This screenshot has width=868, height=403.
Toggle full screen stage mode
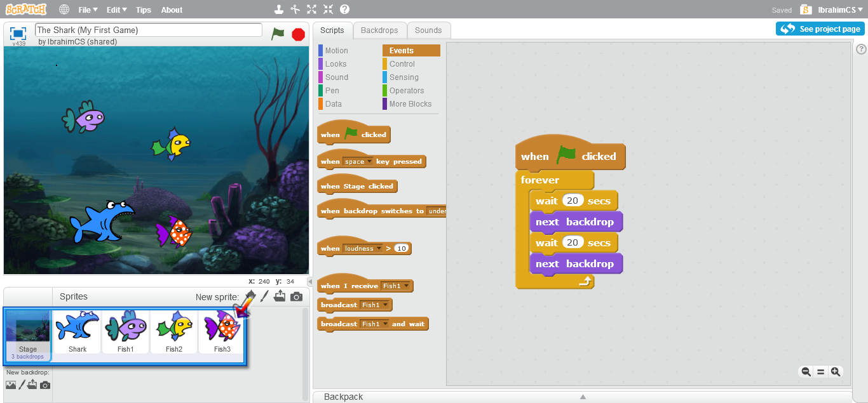(x=18, y=33)
